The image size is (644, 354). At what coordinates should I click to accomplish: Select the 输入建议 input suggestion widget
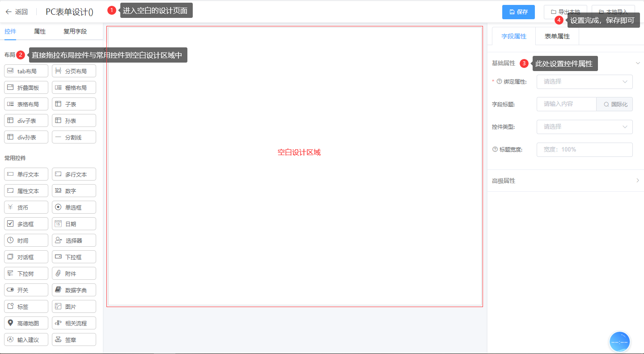pyautogui.click(x=26, y=340)
